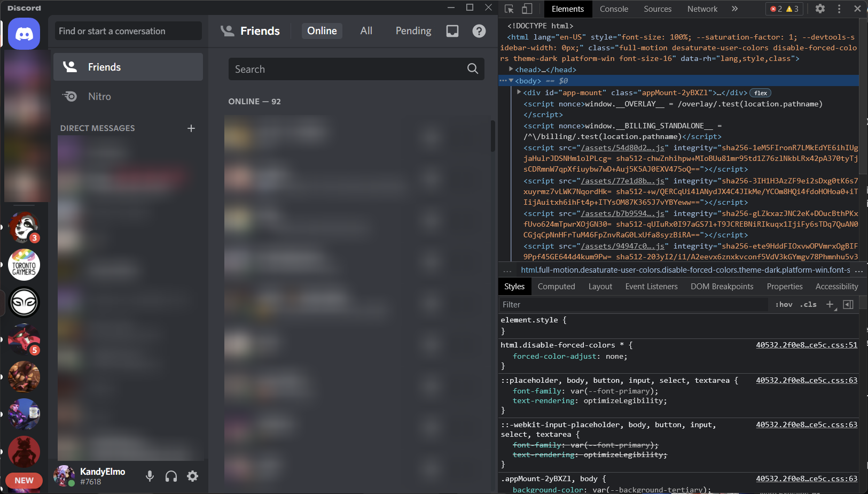Click the friends Search input field
Image resolution: width=868 pixels, height=494 pixels.
click(347, 69)
